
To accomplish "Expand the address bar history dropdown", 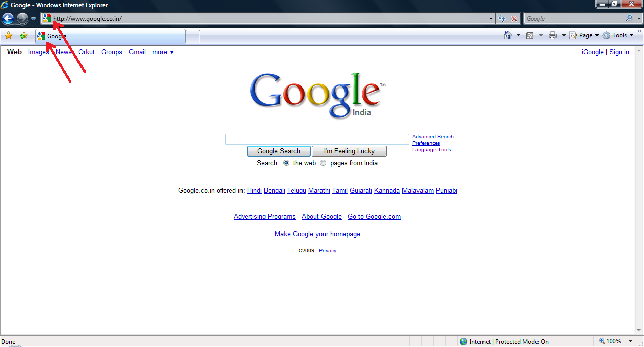I will (490, 18).
